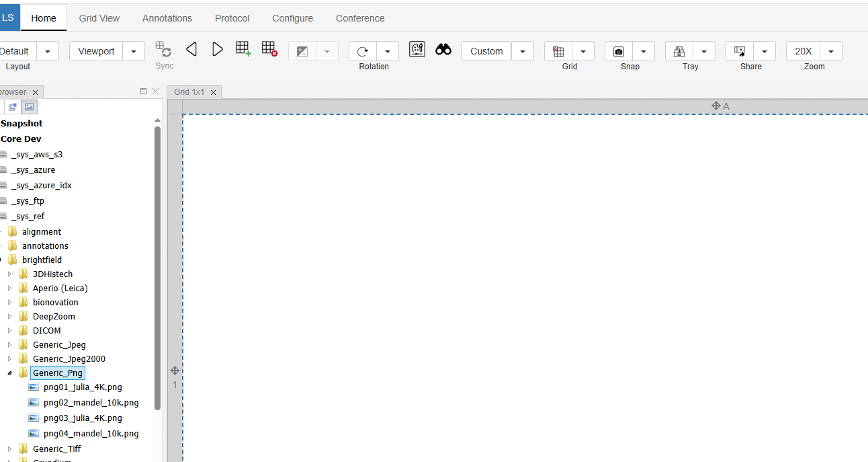Collapse the Generic_Png folder
Viewport: 868px width, 462px height.
point(10,373)
